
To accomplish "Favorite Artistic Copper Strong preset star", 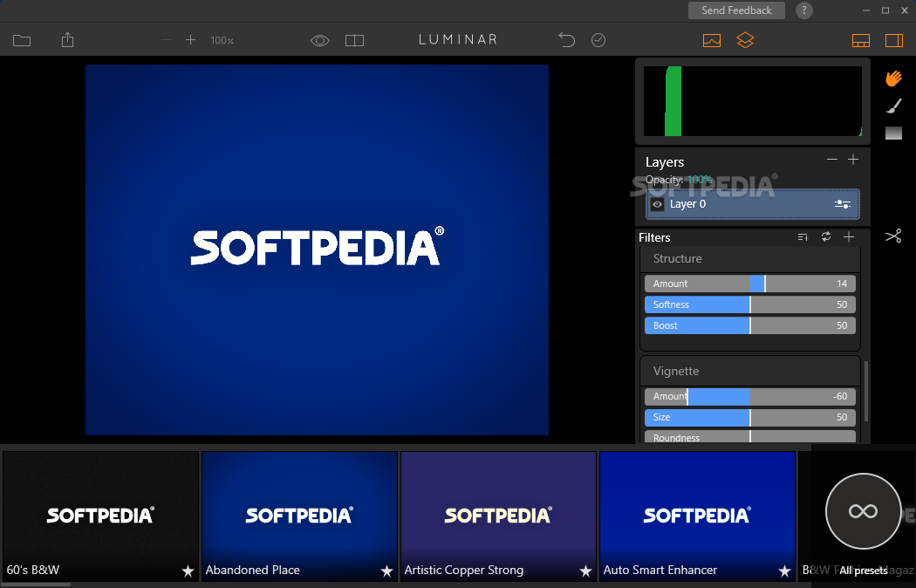I will (x=585, y=571).
